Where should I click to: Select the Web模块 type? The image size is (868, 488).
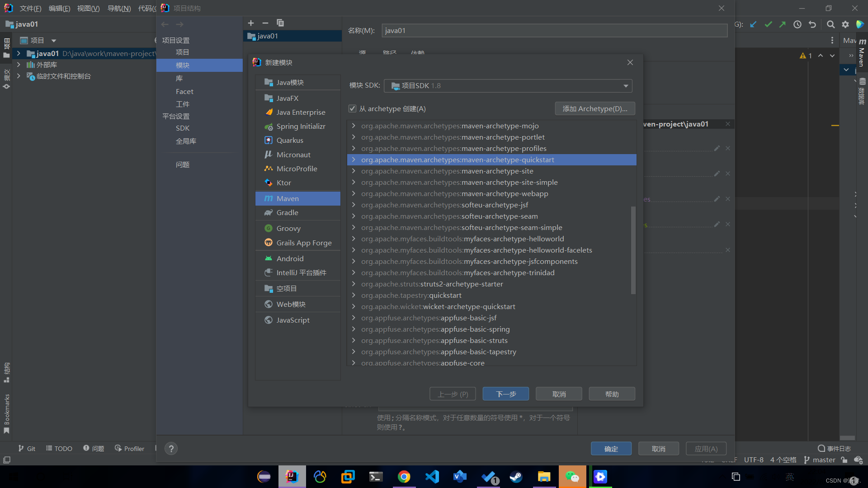tap(297, 304)
